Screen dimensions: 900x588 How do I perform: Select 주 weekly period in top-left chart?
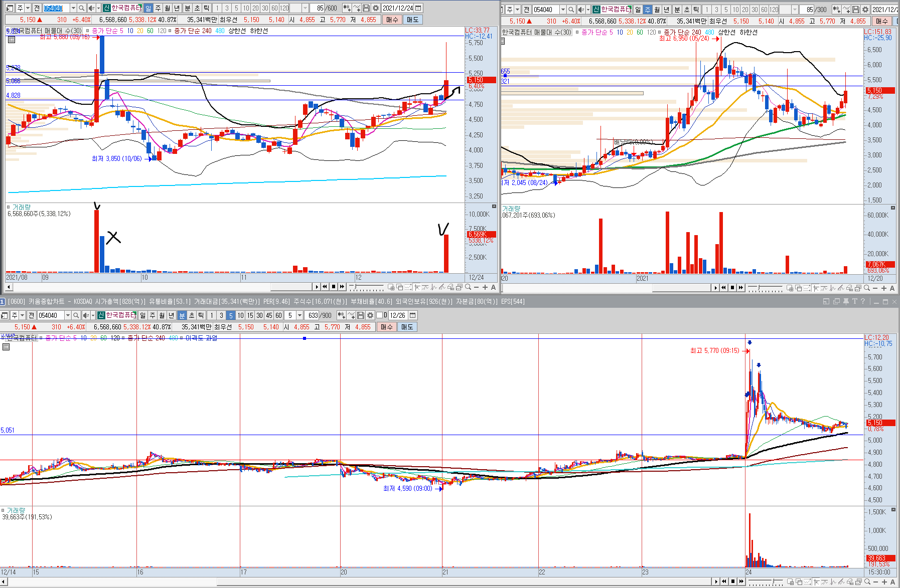pos(158,8)
